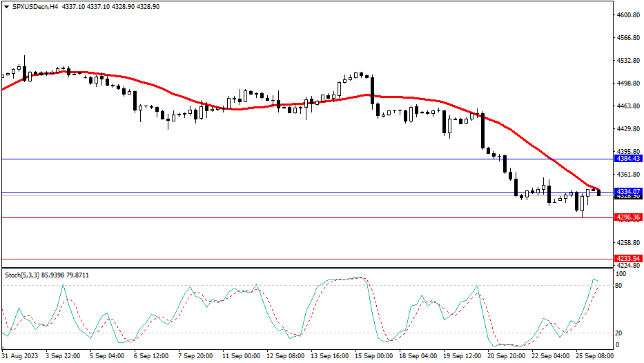
Task: Select the 4334.07 blue price label
Action: pyautogui.click(x=627, y=191)
